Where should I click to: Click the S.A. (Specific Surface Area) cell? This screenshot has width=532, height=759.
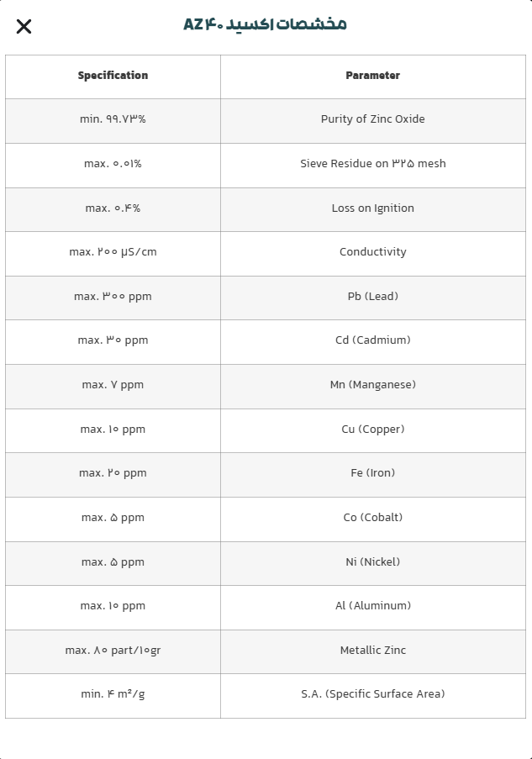(x=372, y=694)
